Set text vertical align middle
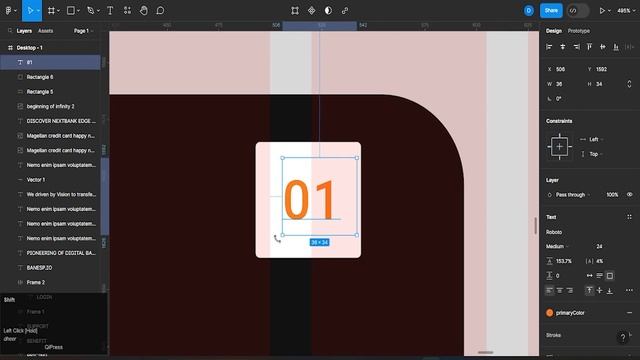 pos(600,290)
